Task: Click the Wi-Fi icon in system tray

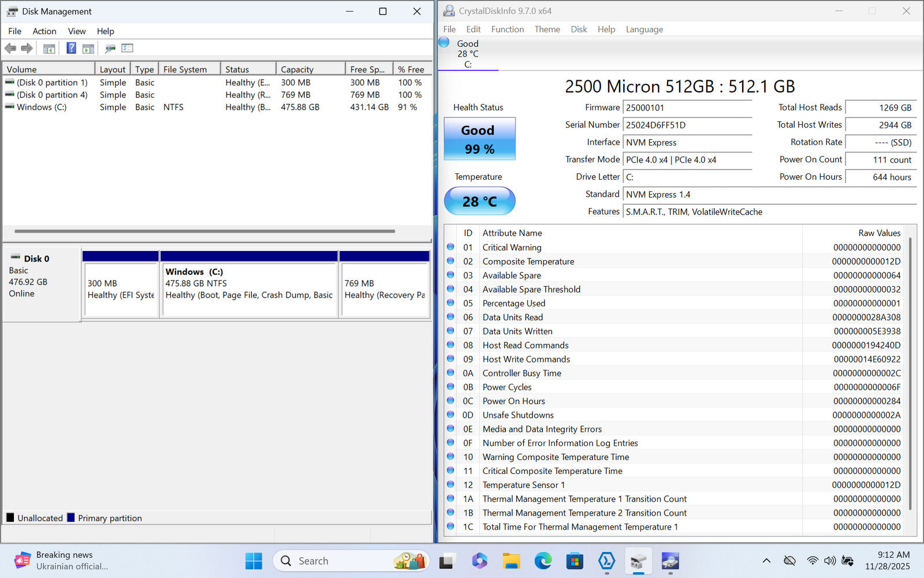Action: pos(813,561)
